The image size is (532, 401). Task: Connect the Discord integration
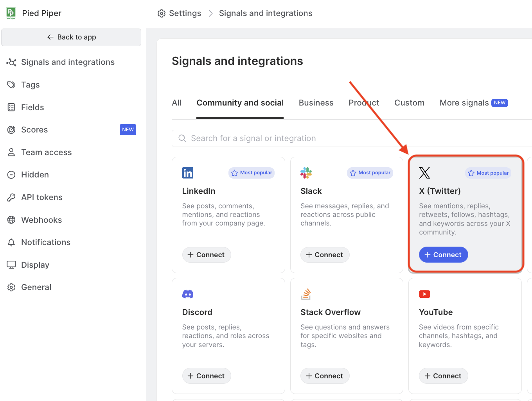(207, 376)
